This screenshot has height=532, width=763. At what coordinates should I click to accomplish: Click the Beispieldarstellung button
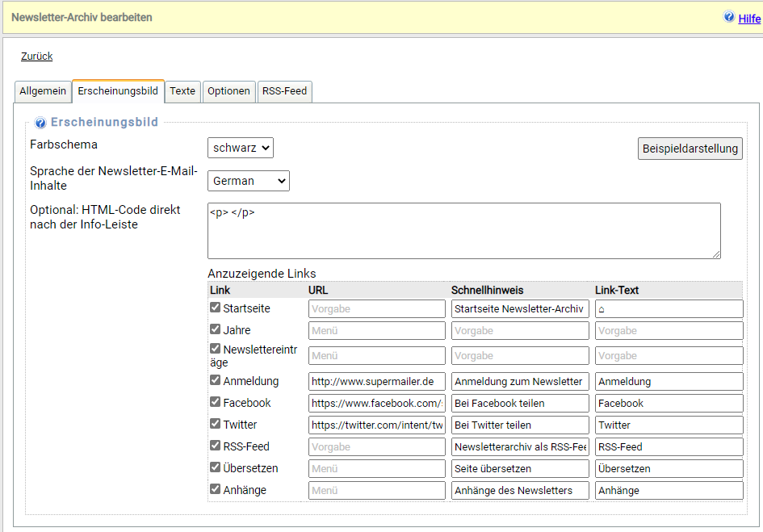point(690,149)
